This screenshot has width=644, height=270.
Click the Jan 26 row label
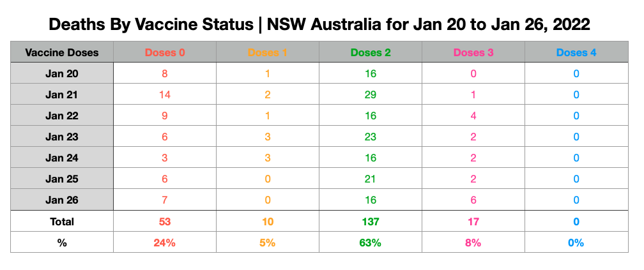click(62, 200)
